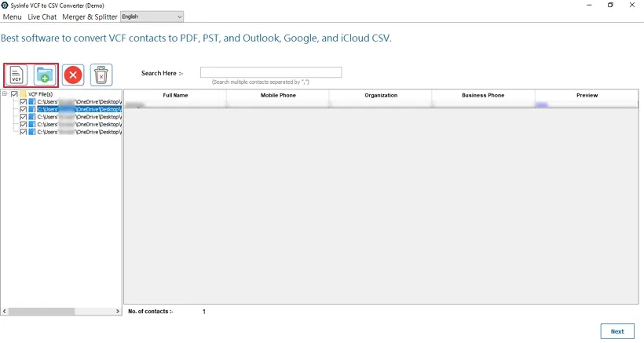Open the English language dropdown
The width and height of the screenshot is (644, 343).
click(x=152, y=16)
